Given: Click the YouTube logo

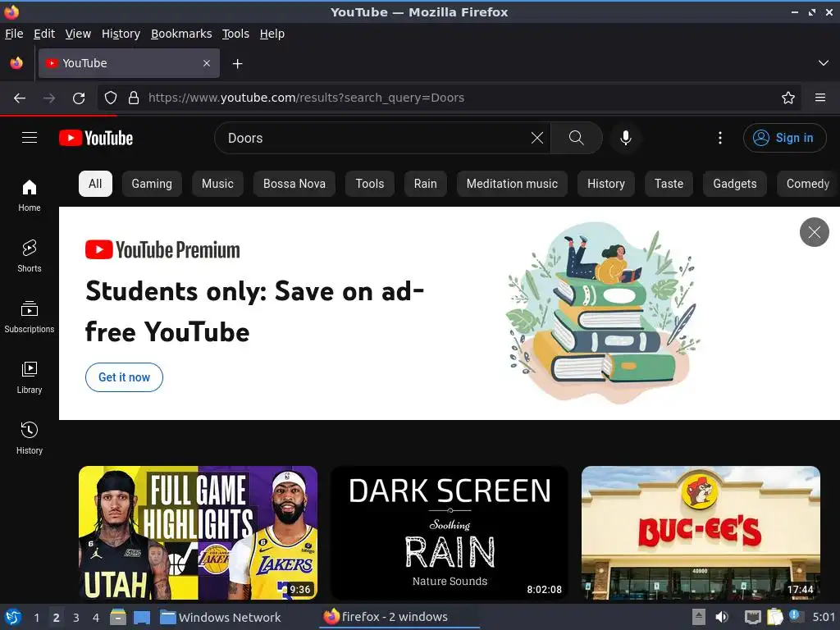Looking at the screenshot, I should pos(96,138).
